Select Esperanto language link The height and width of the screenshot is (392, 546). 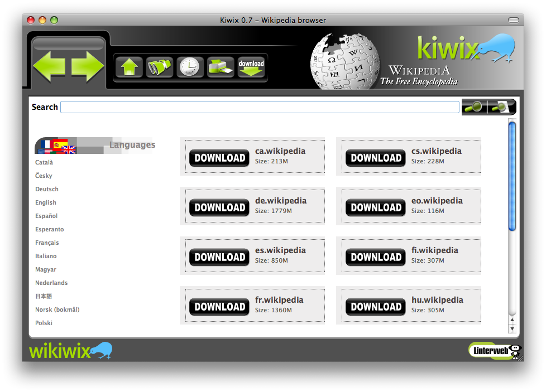pyautogui.click(x=50, y=230)
